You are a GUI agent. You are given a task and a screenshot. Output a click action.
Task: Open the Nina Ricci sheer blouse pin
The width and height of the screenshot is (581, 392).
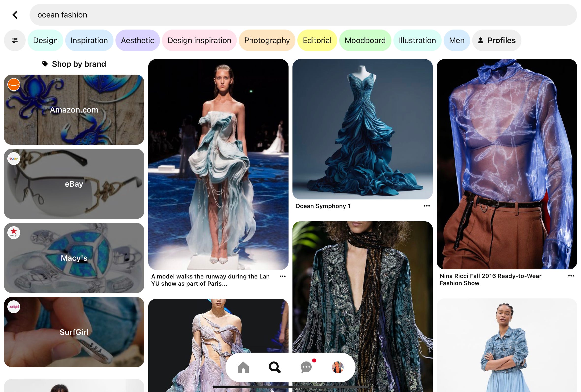pos(507,164)
